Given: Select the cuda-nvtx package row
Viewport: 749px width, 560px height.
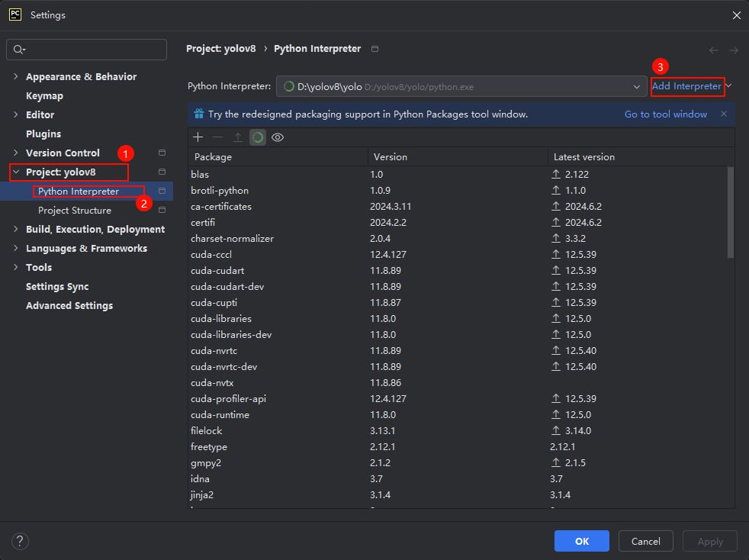Looking at the screenshot, I should (458, 382).
